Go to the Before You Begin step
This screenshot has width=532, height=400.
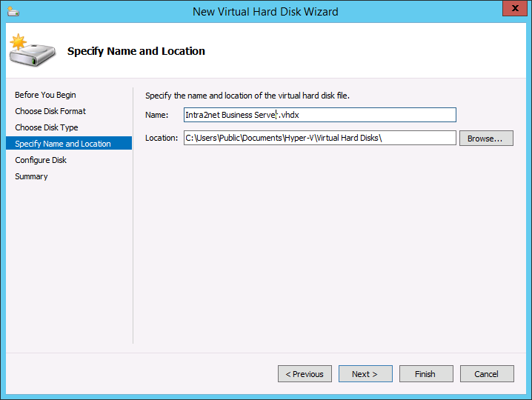coord(45,95)
